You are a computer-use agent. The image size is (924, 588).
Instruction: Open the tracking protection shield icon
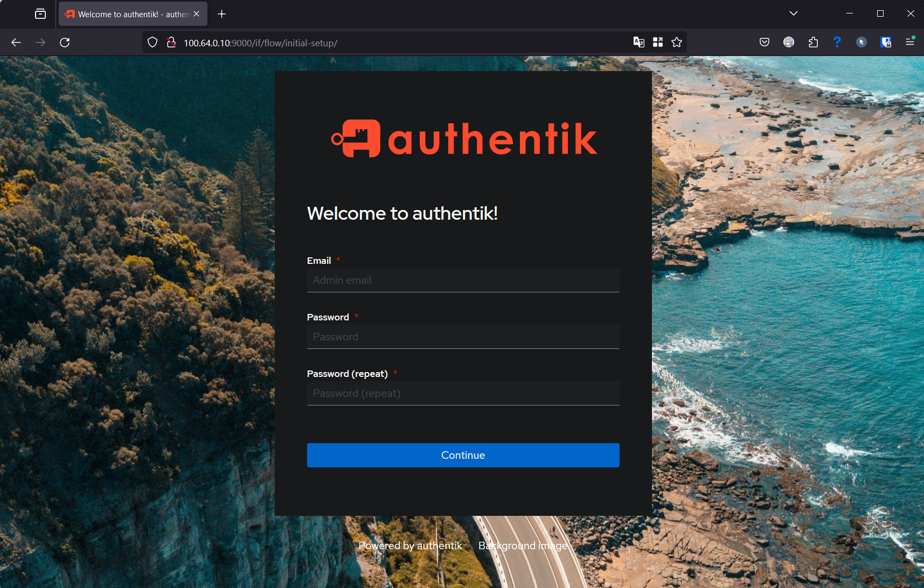click(x=152, y=43)
